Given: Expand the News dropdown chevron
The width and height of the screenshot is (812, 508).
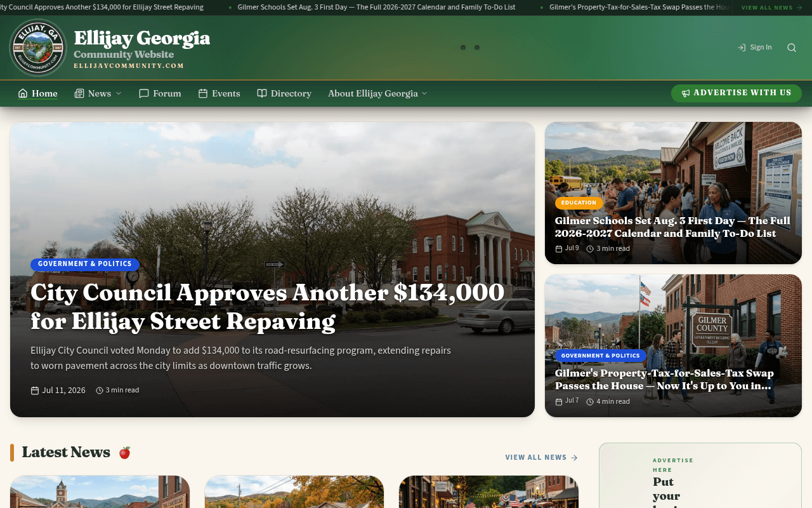Looking at the screenshot, I should point(118,93).
